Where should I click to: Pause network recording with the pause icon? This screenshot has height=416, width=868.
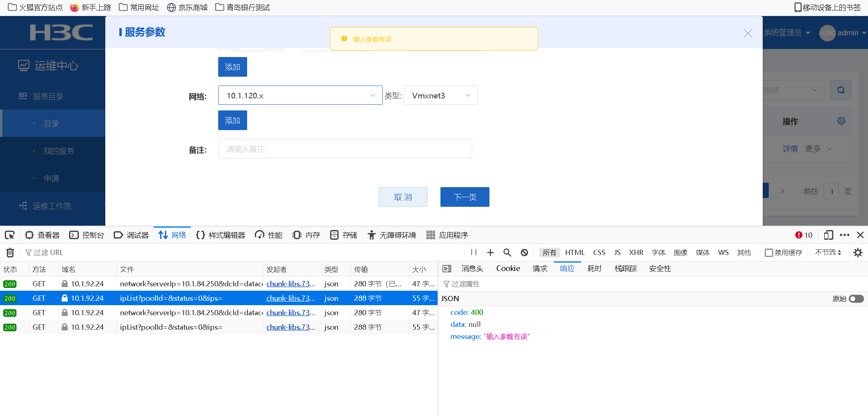[x=474, y=253]
